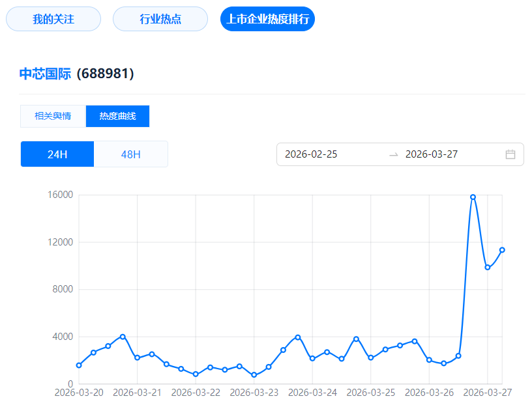The image size is (532, 407).
Task: Click the 中芯国际 company name link
Action: coord(45,74)
